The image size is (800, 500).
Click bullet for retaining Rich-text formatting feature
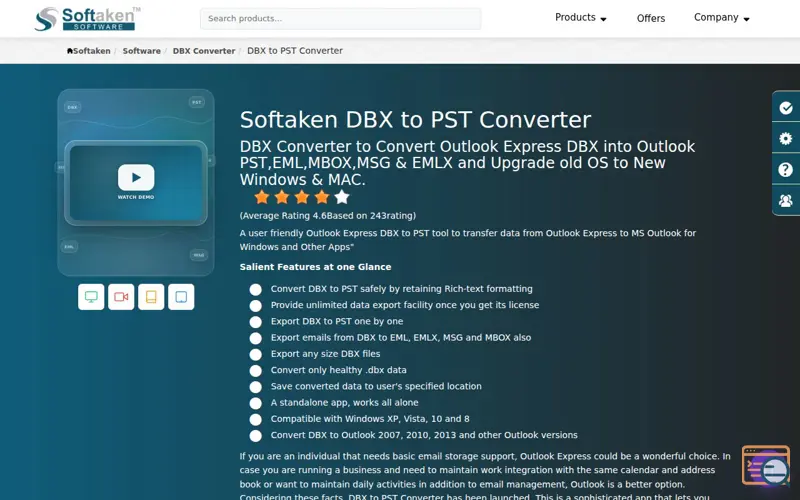pyautogui.click(x=256, y=289)
